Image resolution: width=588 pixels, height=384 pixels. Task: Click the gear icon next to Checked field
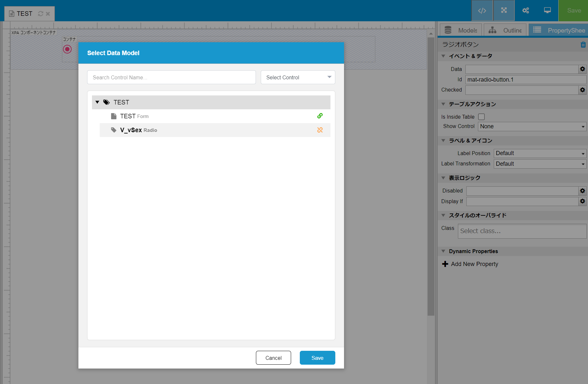pos(583,90)
